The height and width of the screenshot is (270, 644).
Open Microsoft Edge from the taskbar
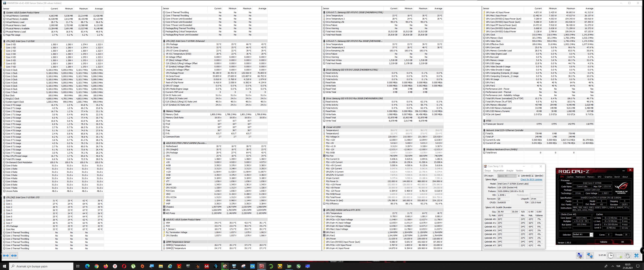coord(87,266)
